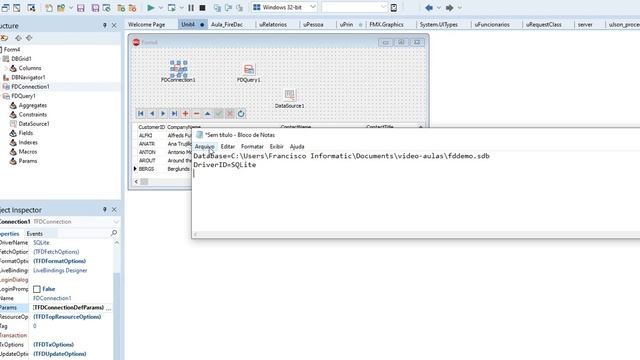640x360 pixels.
Task: Click the Post checkmark navigator button
Action: click(219, 113)
